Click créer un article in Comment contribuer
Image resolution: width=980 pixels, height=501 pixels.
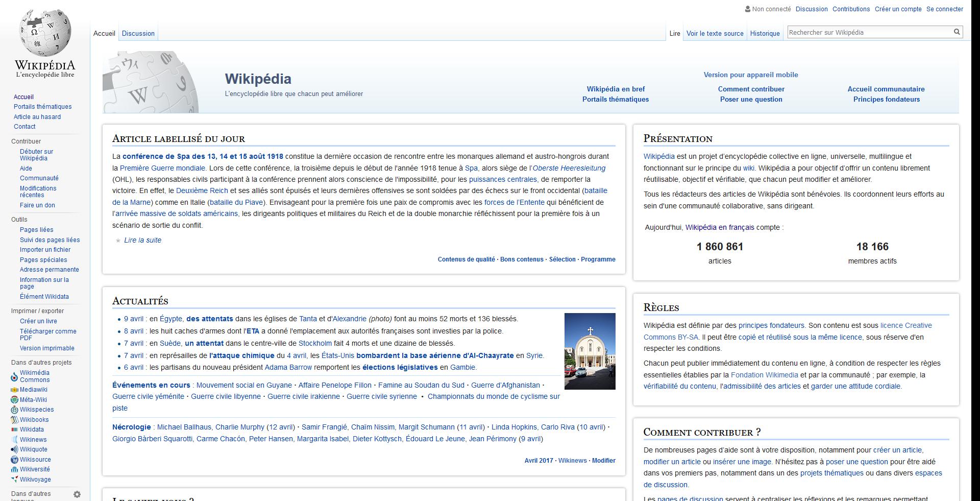897,450
